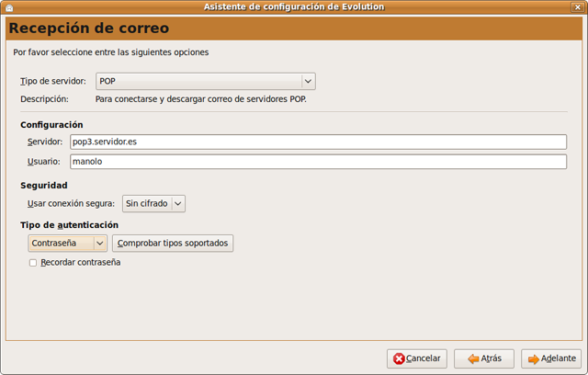Click the Usar conexión segura label

click(71, 203)
